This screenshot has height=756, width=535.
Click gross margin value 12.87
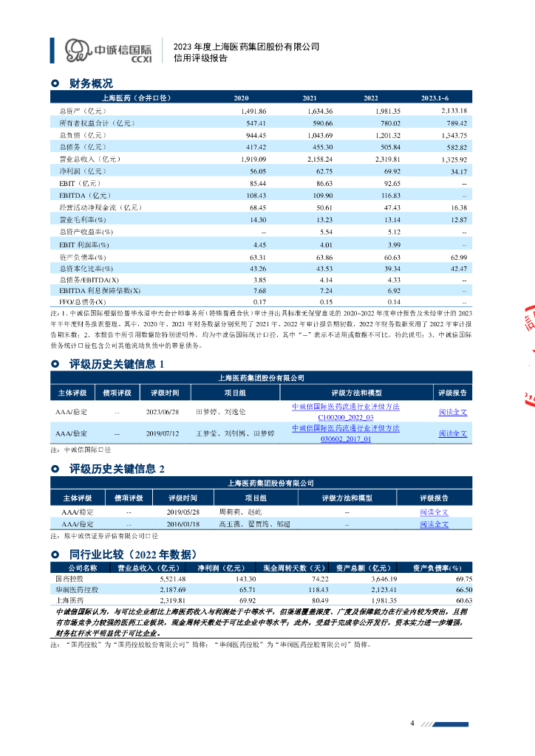pos(459,220)
